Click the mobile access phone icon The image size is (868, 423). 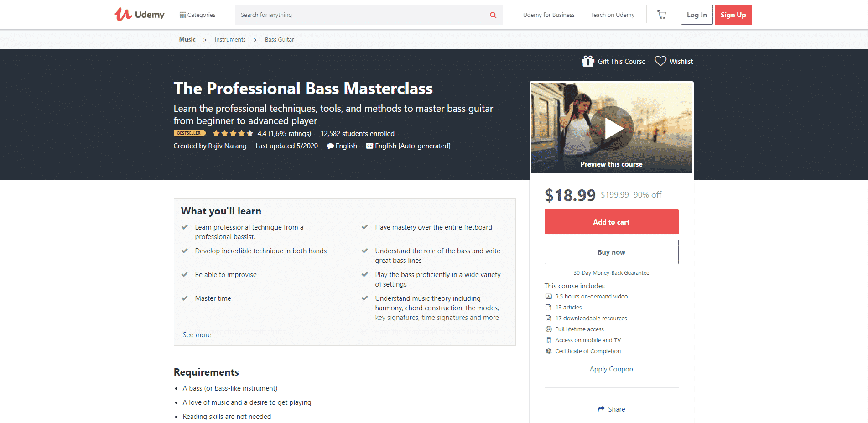coord(548,340)
